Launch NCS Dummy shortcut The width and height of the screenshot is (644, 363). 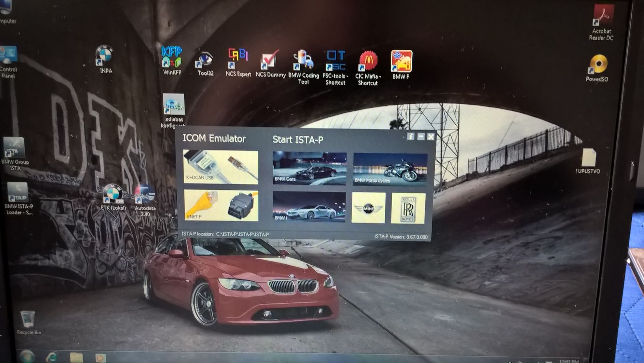tap(270, 61)
